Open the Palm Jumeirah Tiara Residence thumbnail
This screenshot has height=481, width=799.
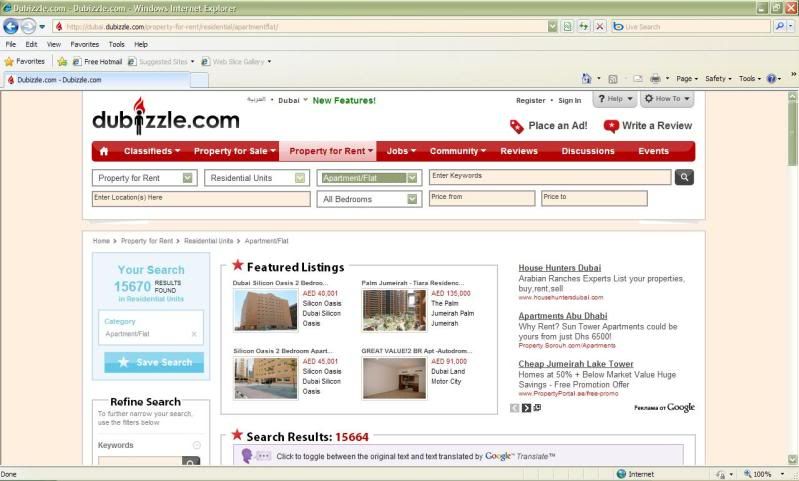[394, 310]
